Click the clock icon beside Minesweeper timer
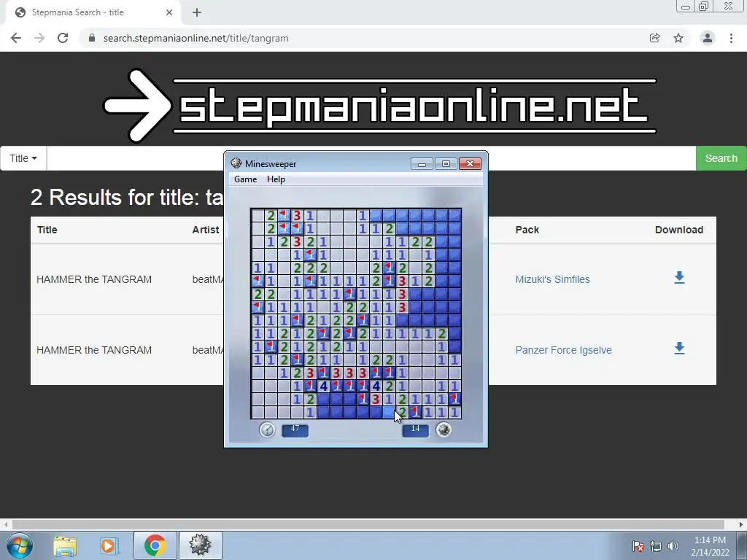Image resolution: width=747 pixels, height=560 pixels. pos(267,429)
